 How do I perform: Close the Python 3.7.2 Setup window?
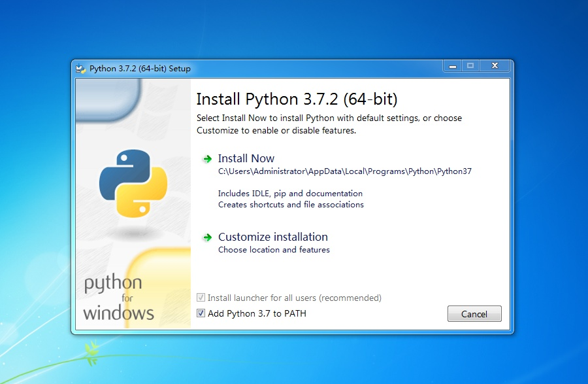[495, 65]
